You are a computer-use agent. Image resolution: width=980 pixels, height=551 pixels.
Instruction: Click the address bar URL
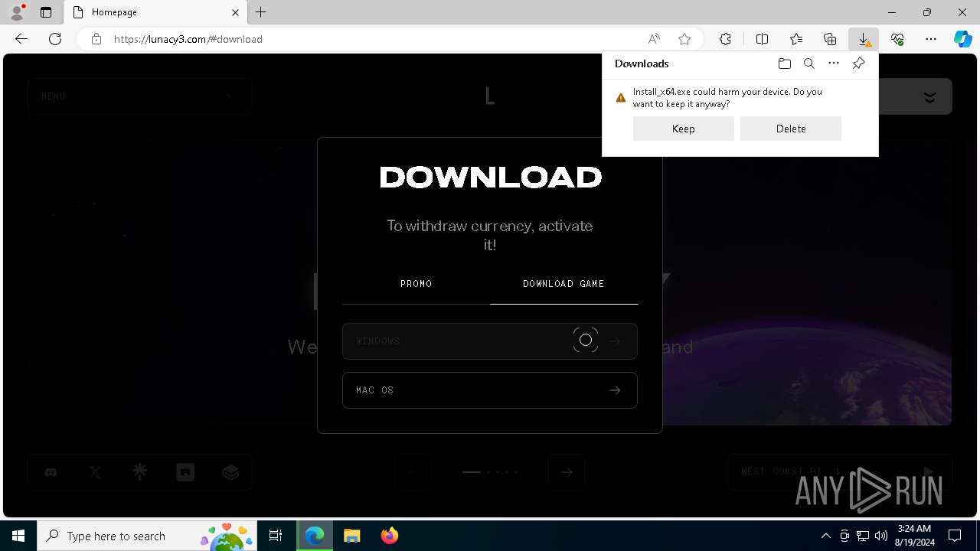(188, 39)
